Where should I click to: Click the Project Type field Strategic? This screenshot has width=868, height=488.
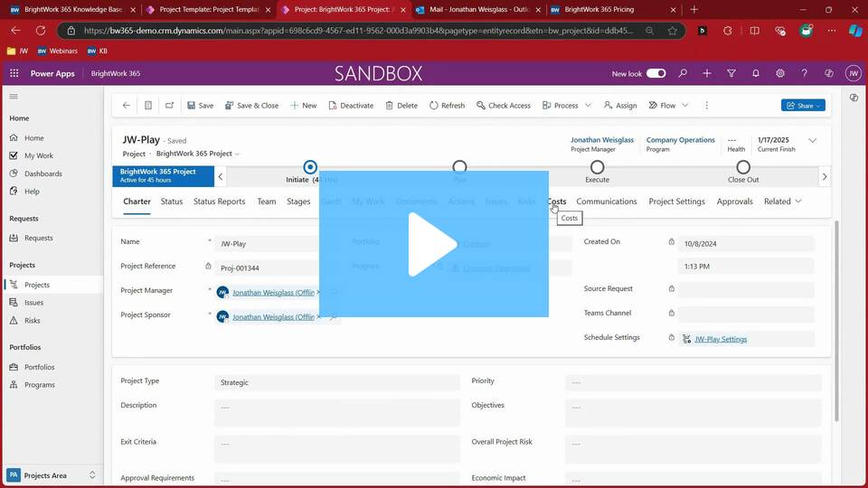point(336,382)
